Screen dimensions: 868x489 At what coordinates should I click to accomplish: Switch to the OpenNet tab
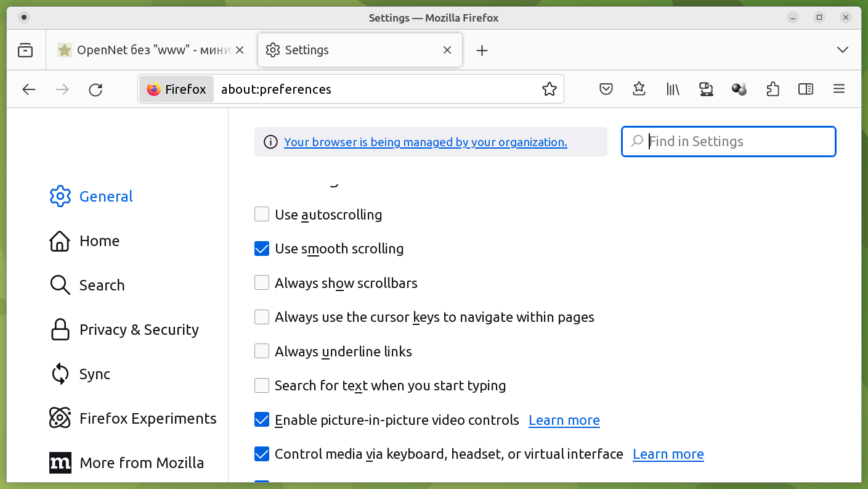click(148, 50)
